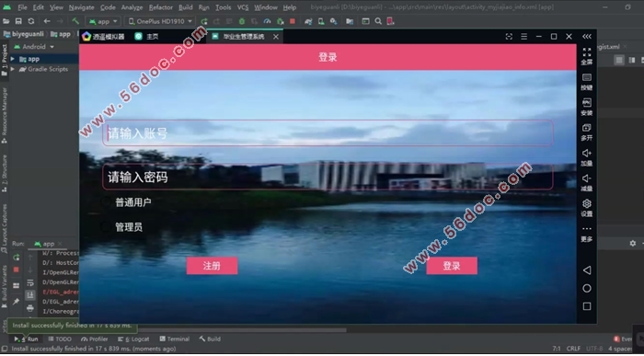Open the 1: Project side tool window
This screenshot has width=644, height=356.
[4, 60]
